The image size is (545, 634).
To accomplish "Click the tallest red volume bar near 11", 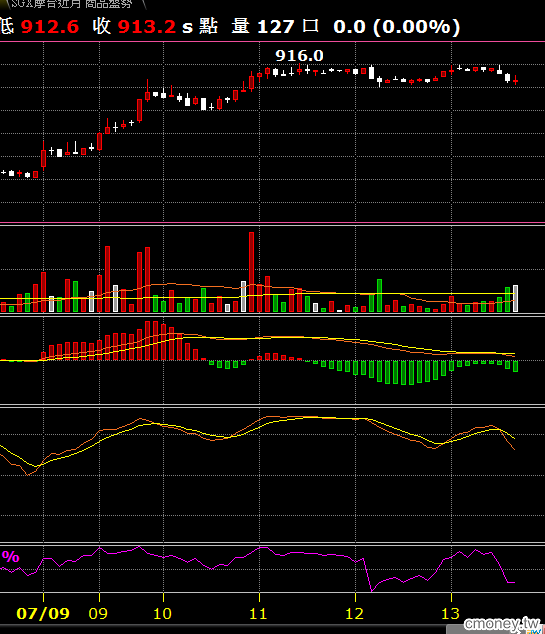I will point(251,272).
